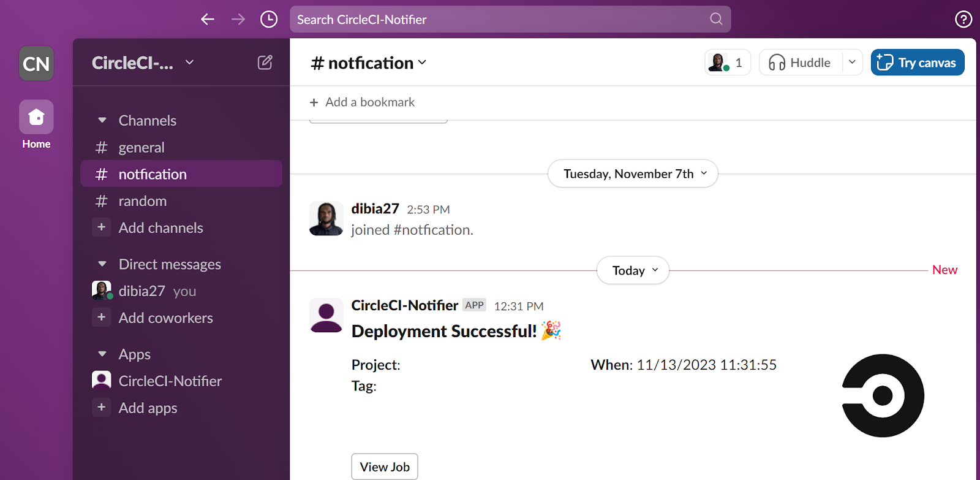Click hash icon next to general channel
980x480 pixels.
tap(102, 147)
